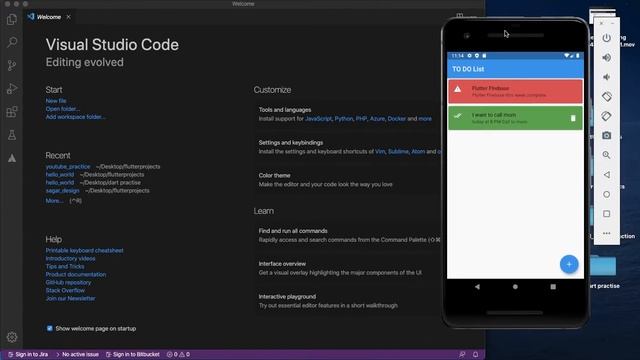640x360 pixels.
Task: Click feedback icon in status bar
Action: pos(462,355)
